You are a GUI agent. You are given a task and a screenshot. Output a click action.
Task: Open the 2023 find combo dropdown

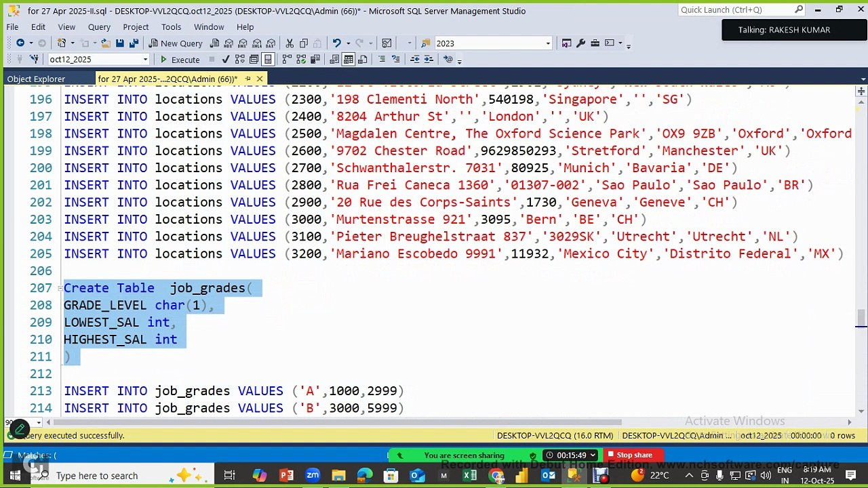pos(548,43)
